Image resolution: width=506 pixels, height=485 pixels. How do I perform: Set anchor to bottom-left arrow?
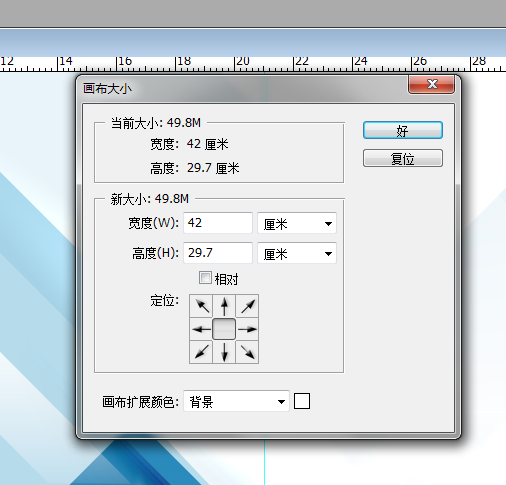click(201, 352)
